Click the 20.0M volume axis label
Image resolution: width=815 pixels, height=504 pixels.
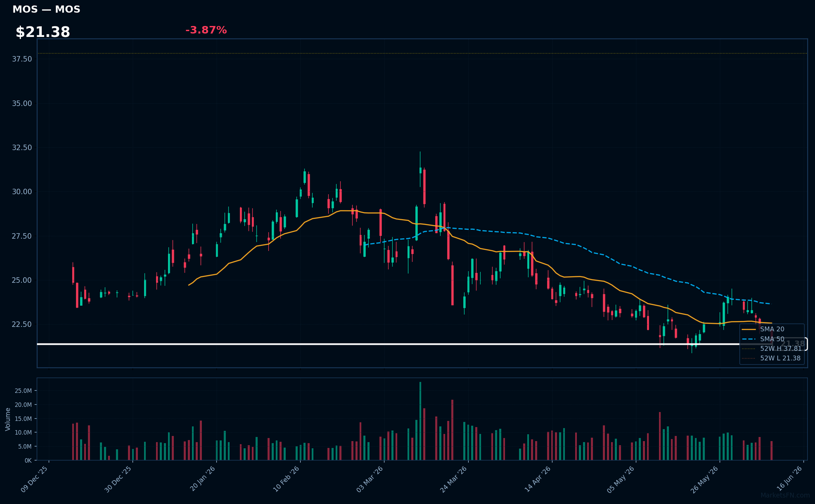click(23, 404)
